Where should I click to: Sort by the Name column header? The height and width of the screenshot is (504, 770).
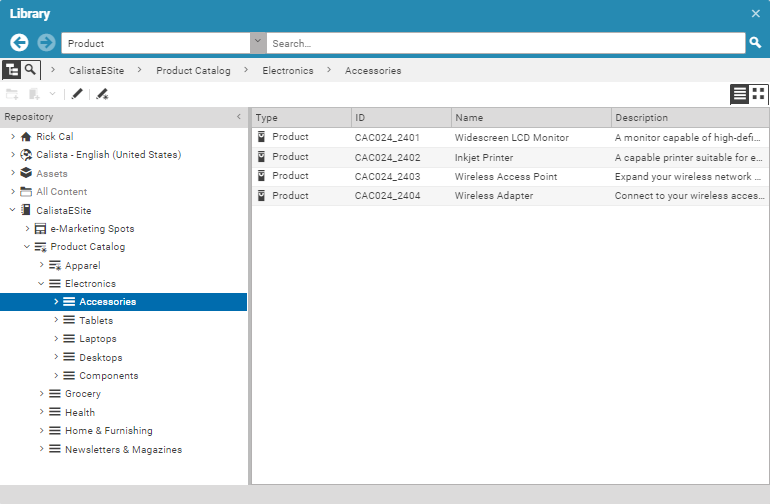pos(530,118)
